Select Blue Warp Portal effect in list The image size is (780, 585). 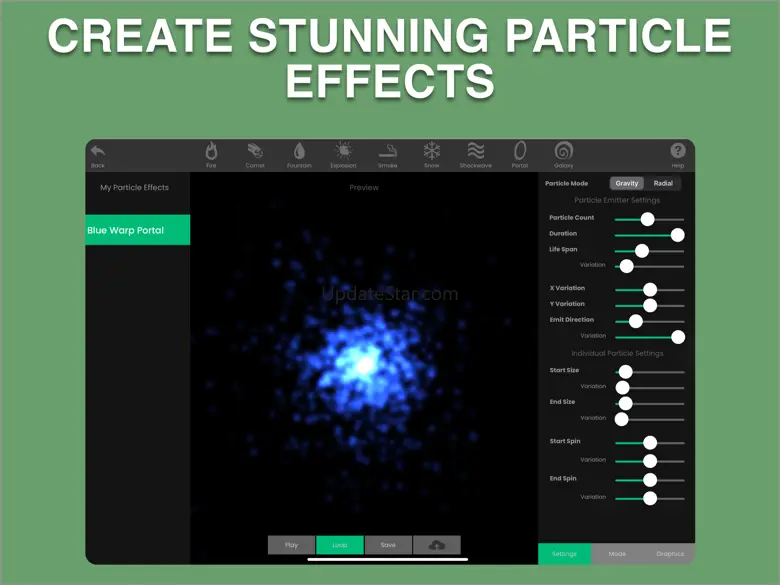click(x=138, y=230)
